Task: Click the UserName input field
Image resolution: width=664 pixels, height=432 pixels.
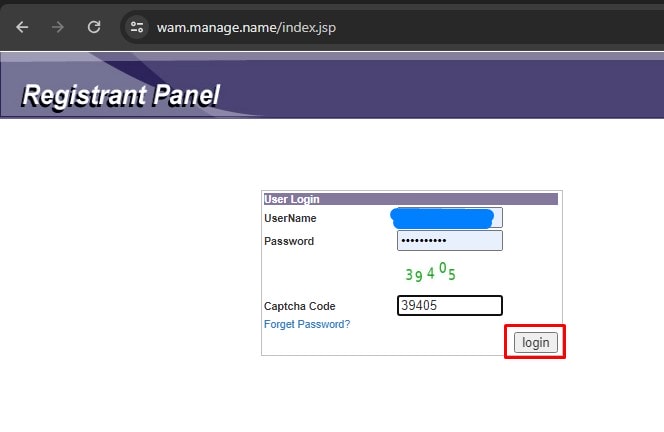Action: [450, 218]
